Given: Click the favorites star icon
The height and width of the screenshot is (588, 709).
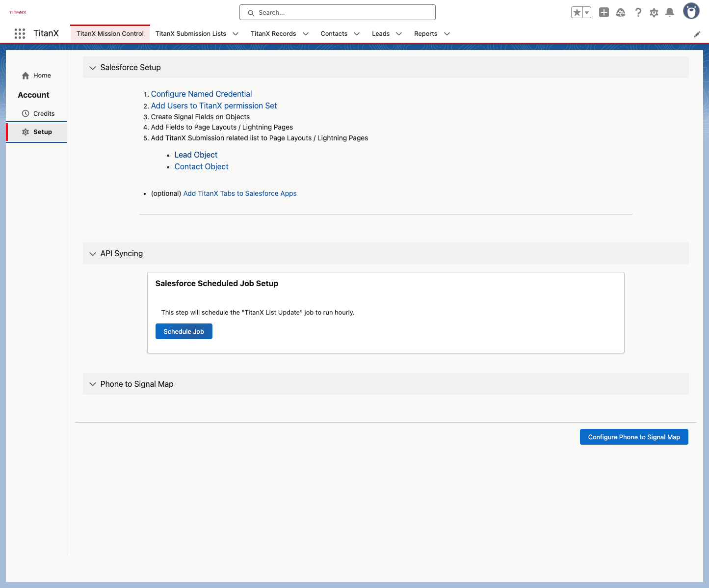Looking at the screenshot, I should coord(577,12).
